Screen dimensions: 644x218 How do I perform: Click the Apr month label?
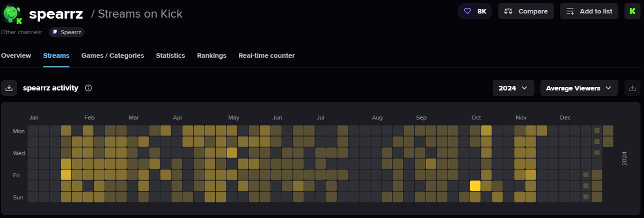(x=178, y=117)
